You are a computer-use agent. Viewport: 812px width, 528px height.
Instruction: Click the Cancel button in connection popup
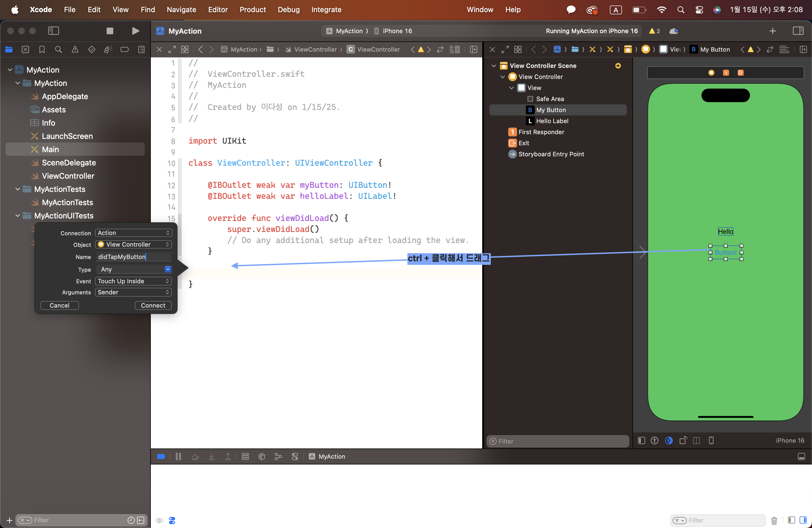point(59,306)
